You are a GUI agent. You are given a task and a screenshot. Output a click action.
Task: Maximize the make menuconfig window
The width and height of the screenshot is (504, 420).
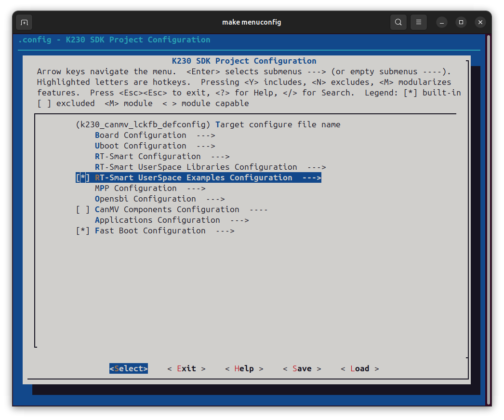[x=461, y=23]
